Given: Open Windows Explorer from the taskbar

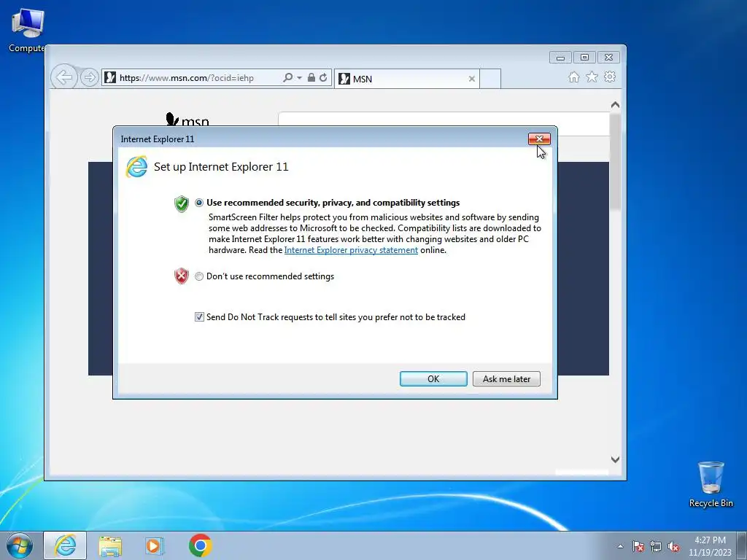Looking at the screenshot, I should coord(110,545).
